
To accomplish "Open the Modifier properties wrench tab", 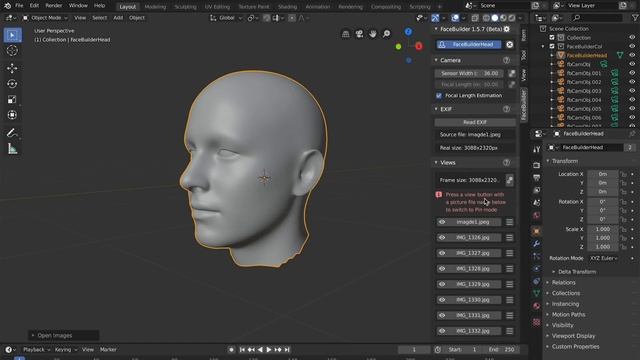I will pos(536,244).
